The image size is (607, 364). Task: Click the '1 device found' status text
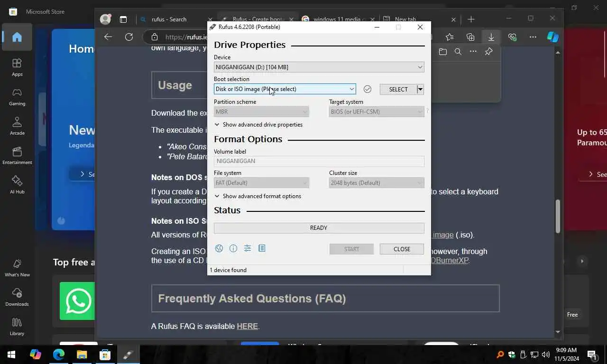tap(228, 270)
